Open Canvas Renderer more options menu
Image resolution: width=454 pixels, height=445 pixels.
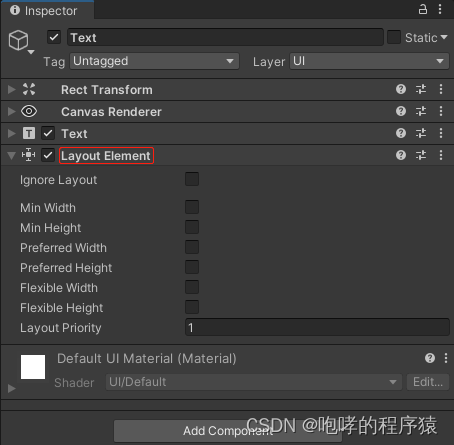coord(441,111)
